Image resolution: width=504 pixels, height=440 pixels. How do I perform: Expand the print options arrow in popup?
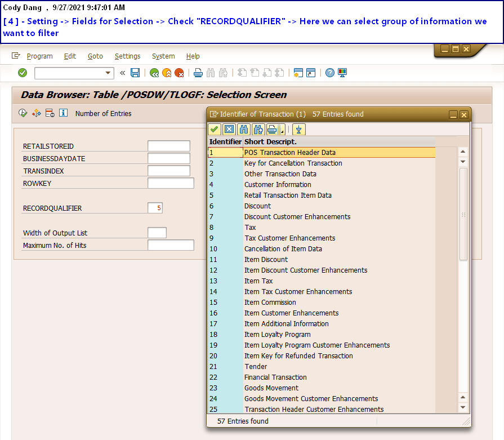pos(282,131)
